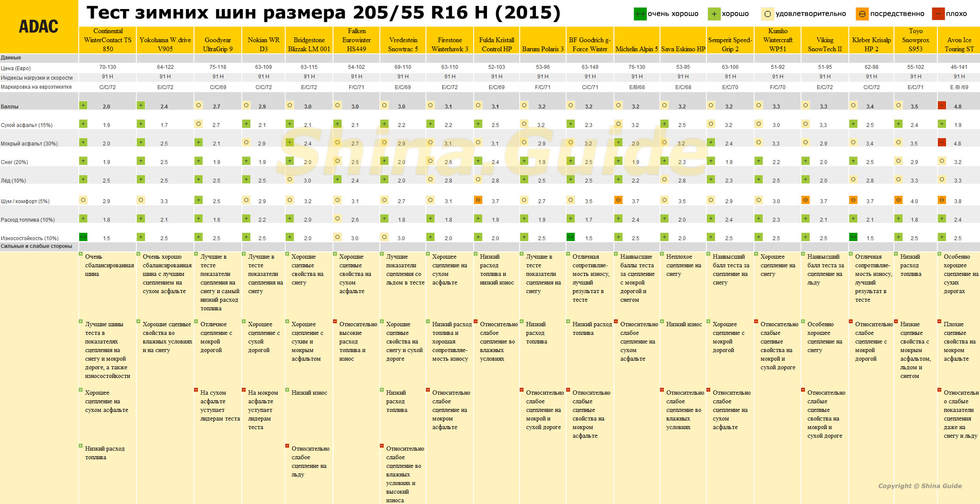Click the 'Расход топлива (10%)' row label

(x=28, y=220)
